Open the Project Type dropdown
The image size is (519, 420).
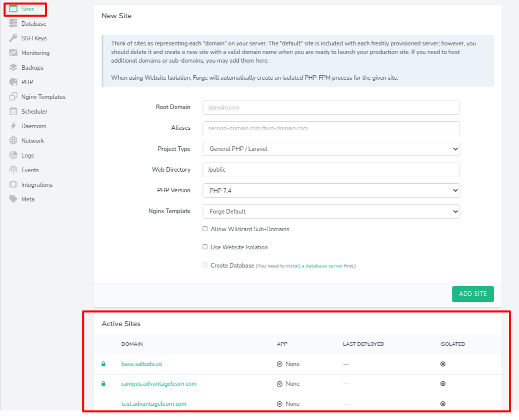[331, 149]
